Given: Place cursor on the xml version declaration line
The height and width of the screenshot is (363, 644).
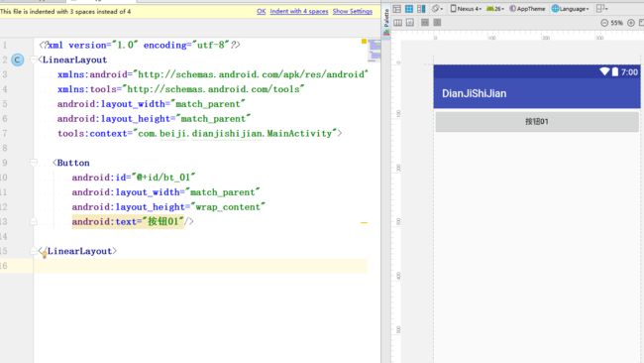Looking at the screenshot, I should point(140,46).
